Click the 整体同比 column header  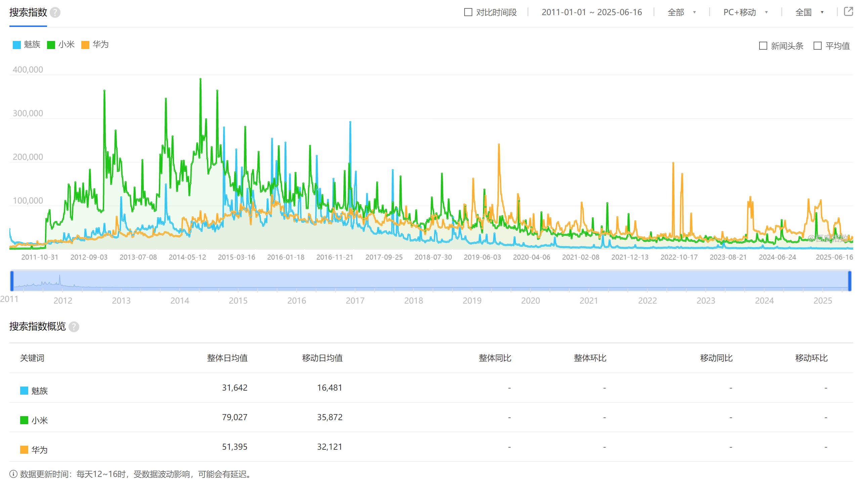(x=495, y=358)
